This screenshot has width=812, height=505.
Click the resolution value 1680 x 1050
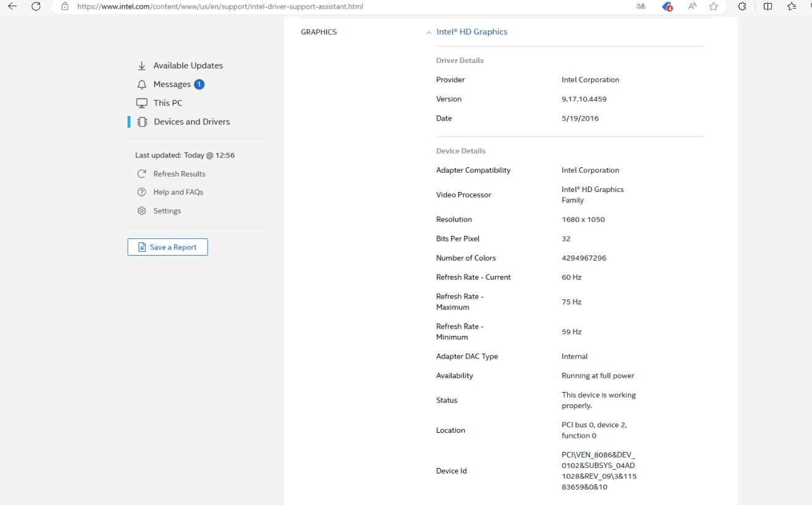[x=583, y=219]
